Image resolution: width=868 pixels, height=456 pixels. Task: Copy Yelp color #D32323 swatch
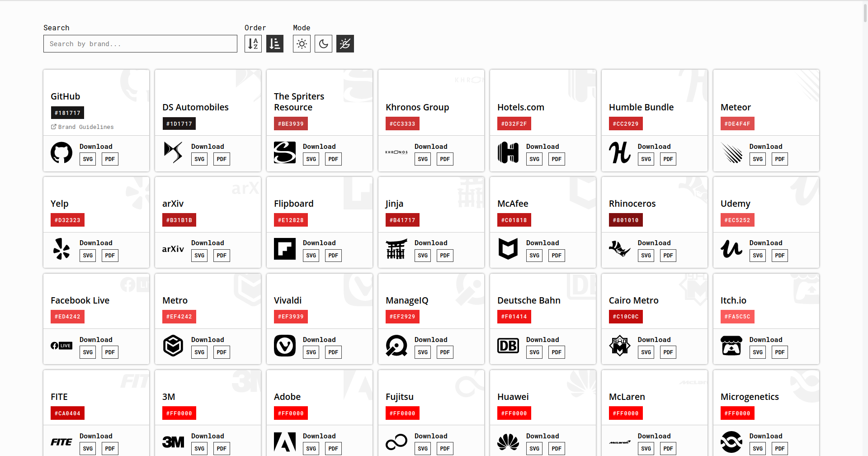(x=67, y=220)
